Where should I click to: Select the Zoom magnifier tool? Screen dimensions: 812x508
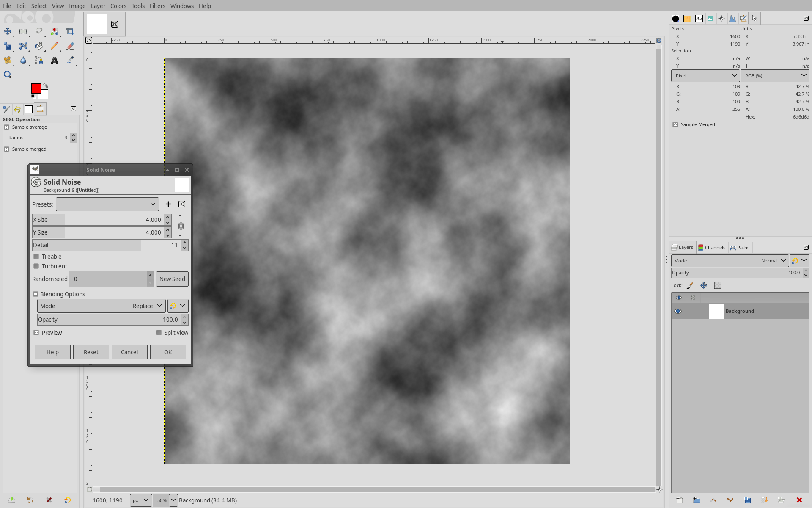click(x=8, y=75)
